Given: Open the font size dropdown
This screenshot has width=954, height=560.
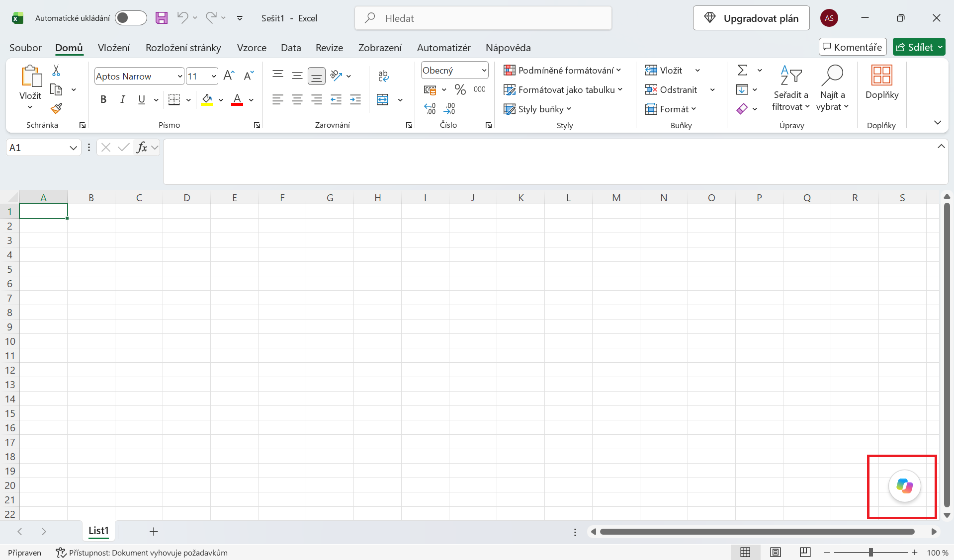Looking at the screenshot, I should tap(214, 76).
